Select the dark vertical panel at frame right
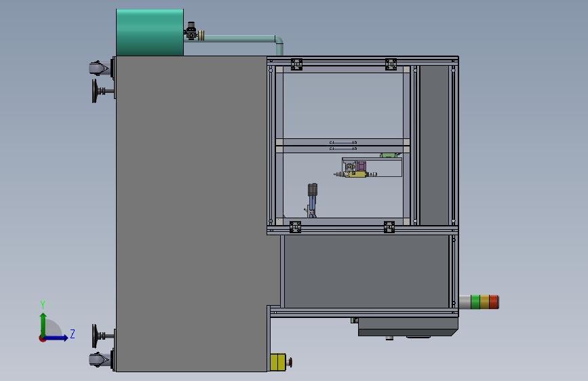The image size is (588, 381). (434, 145)
